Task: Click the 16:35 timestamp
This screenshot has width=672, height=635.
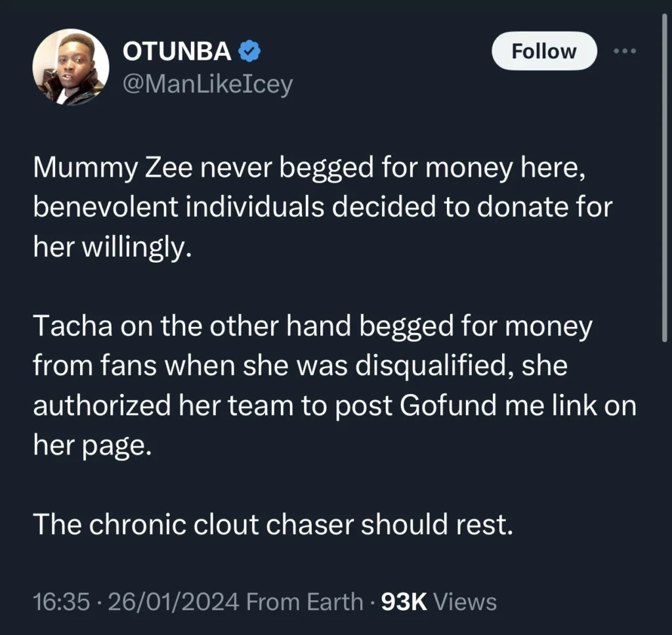Action: click(x=60, y=602)
